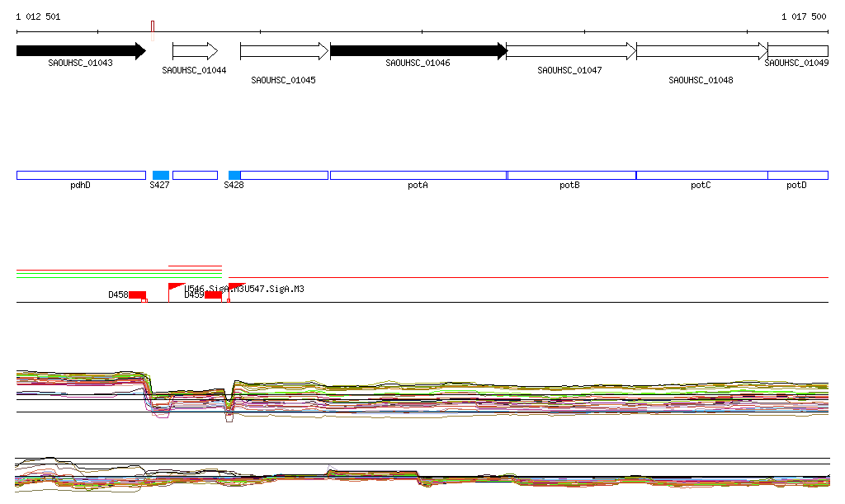Click the red D459 terminator block
This screenshot has height=504, width=845.
coord(213,295)
